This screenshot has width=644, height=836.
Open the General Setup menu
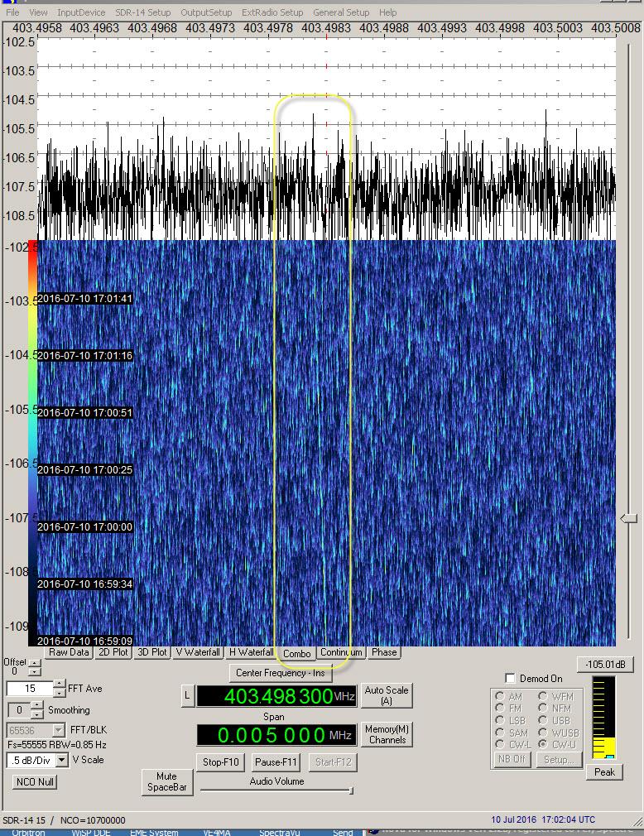[341, 12]
